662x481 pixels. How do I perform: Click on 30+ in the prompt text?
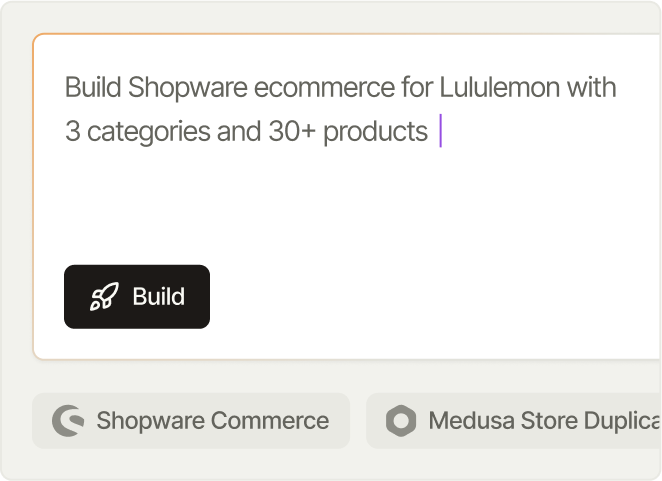click(292, 131)
